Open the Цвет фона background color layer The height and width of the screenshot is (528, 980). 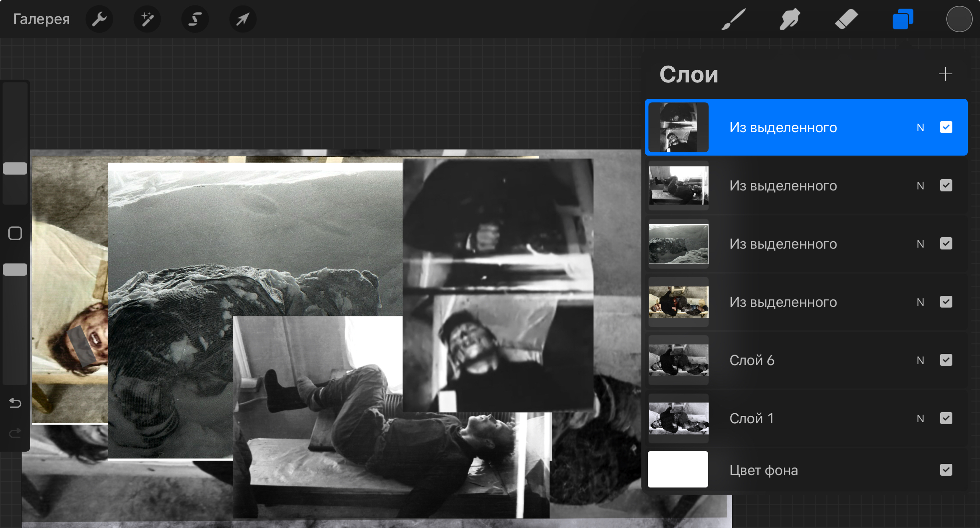[x=806, y=470]
